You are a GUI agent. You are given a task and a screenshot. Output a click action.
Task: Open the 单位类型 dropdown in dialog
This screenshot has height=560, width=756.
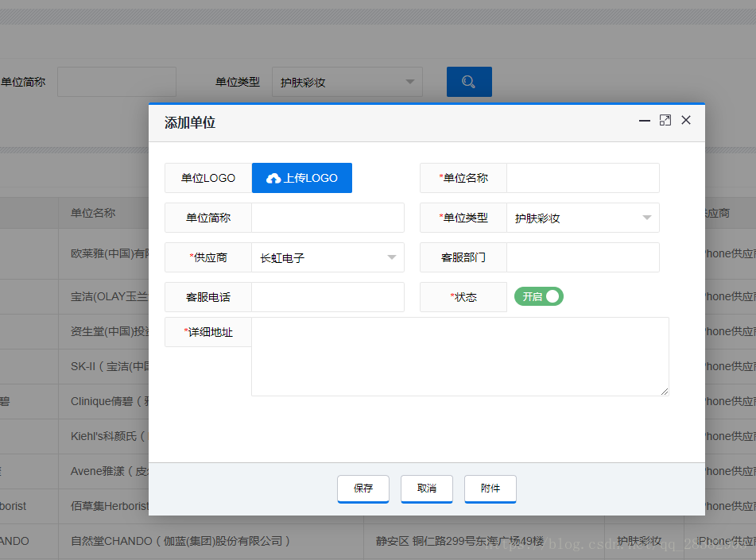click(583, 218)
